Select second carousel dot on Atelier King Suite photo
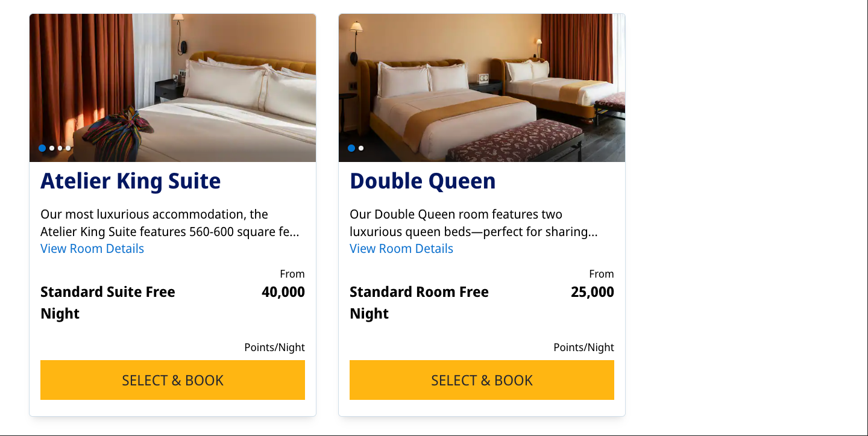Screen dimensions: 868x436 pos(52,148)
